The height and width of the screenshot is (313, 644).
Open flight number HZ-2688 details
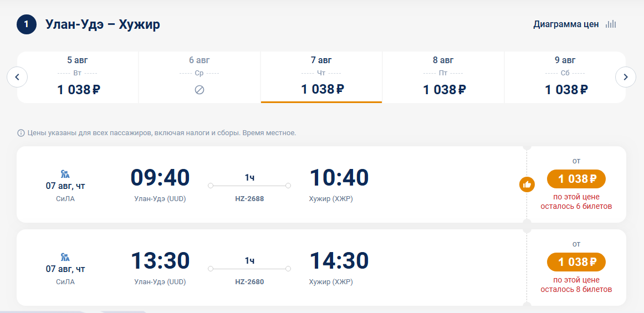tap(249, 199)
